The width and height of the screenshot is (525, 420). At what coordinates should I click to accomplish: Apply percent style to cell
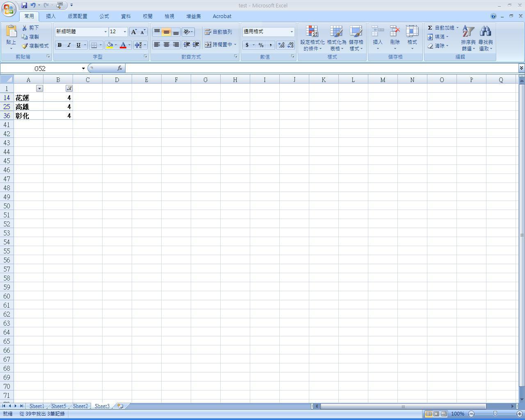pyautogui.click(x=261, y=45)
